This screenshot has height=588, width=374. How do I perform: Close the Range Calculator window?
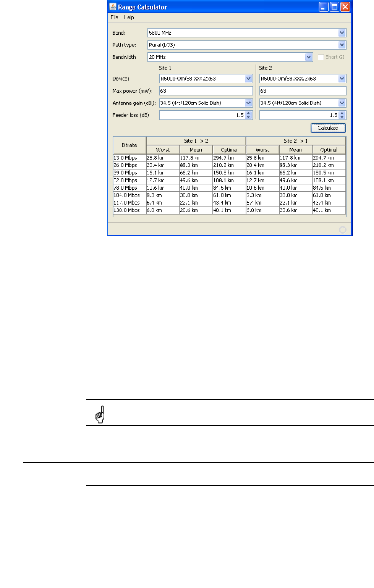pyautogui.click(x=345, y=7)
